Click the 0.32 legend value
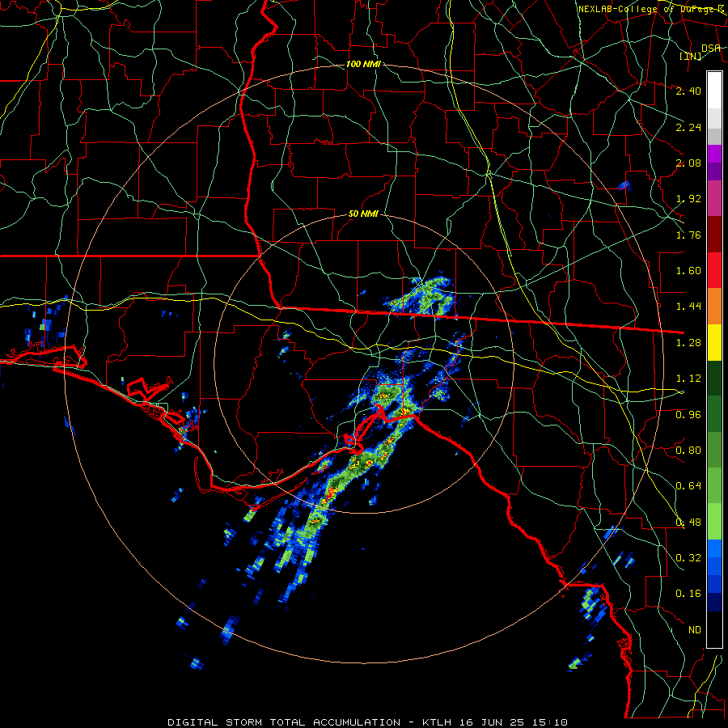The image size is (728, 728). click(x=688, y=558)
